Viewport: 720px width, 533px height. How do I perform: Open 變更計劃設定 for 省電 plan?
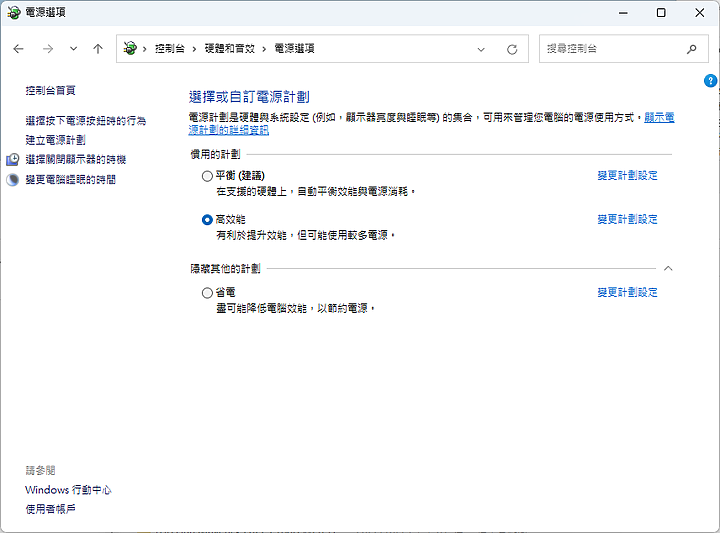coord(627,292)
